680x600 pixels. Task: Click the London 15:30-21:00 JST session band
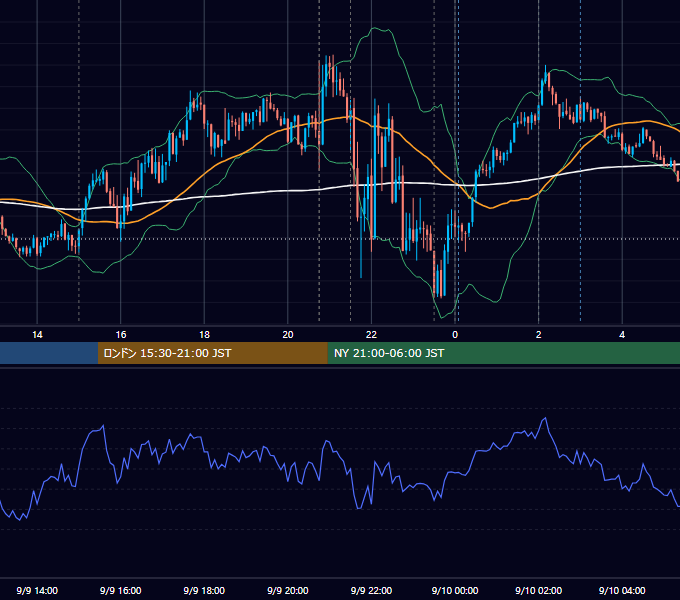[x=212, y=353]
